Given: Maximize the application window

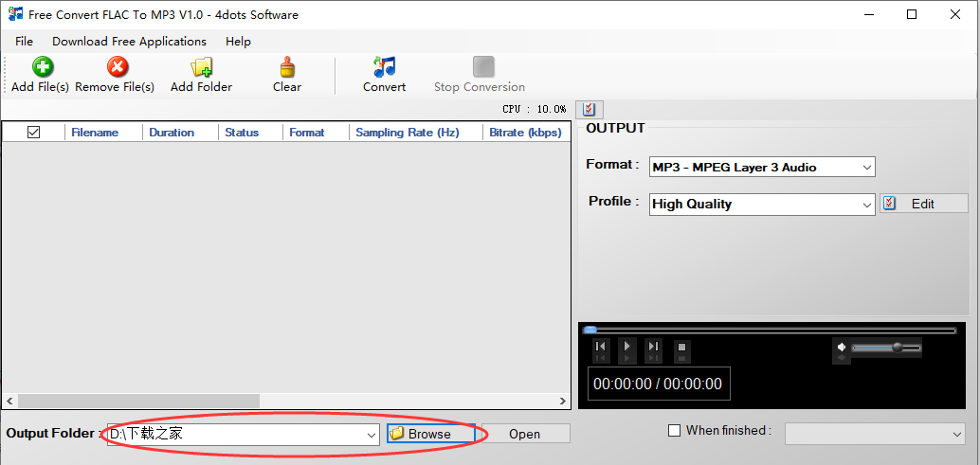Looking at the screenshot, I should pos(912,14).
